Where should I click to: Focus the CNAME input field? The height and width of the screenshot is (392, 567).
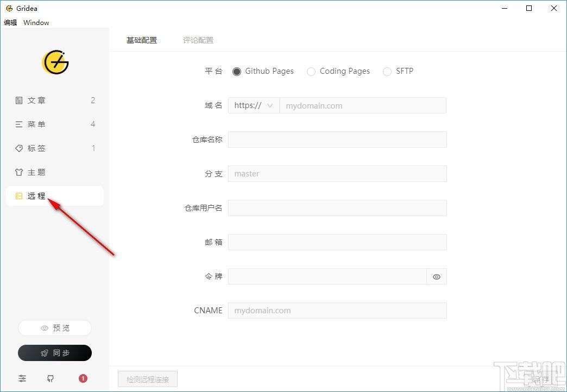pyautogui.click(x=337, y=311)
